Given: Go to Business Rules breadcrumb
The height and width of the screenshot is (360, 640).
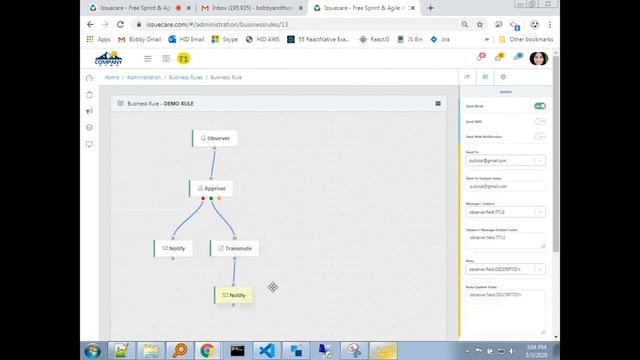Looking at the screenshot, I should [186, 78].
